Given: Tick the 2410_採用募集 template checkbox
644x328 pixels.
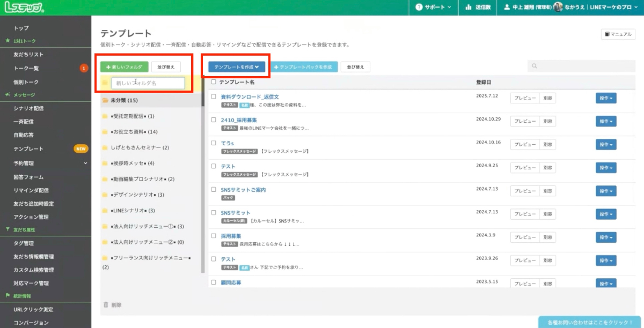Looking at the screenshot, I should pyautogui.click(x=214, y=120).
